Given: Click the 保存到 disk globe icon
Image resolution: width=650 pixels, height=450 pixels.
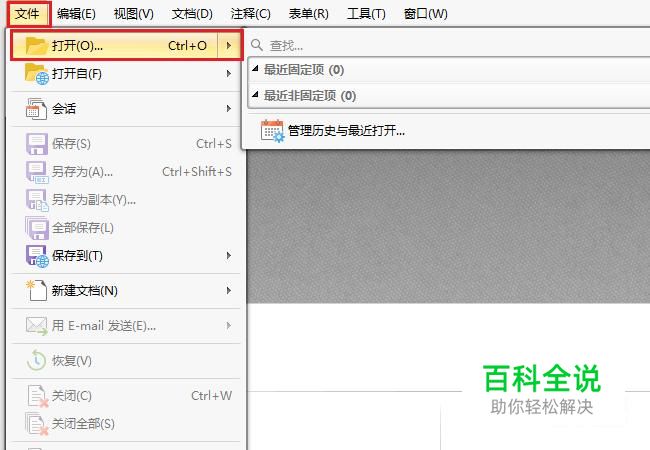Looking at the screenshot, I should click(x=37, y=256).
